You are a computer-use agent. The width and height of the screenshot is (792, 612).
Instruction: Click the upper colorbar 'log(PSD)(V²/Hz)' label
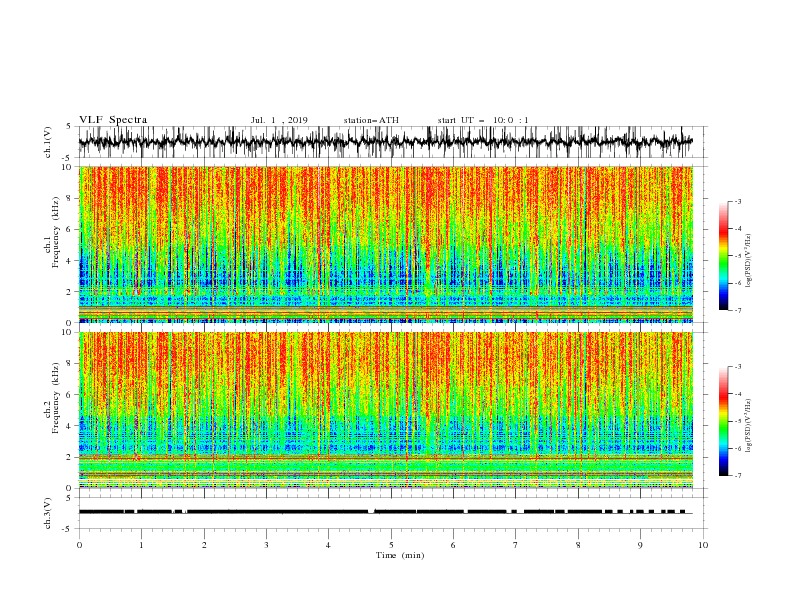pyautogui.click(x=748, y=261)
